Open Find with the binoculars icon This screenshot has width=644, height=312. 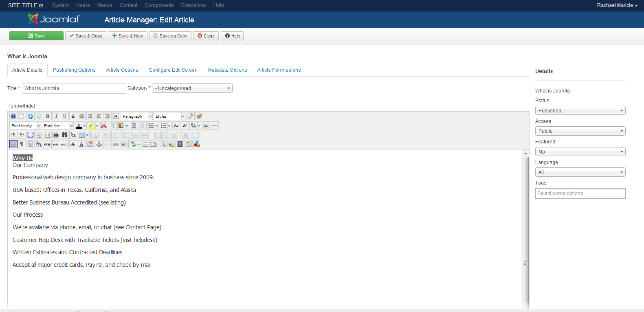click(65, 135)
